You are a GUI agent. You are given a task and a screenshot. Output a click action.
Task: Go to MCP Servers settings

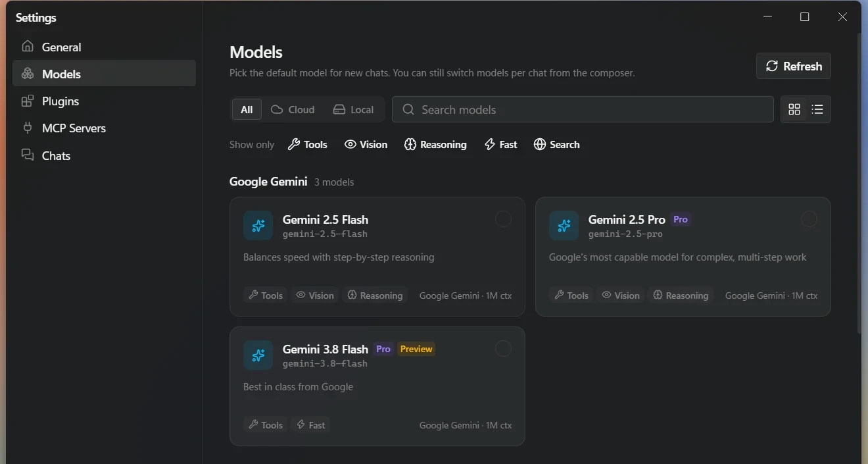tap(104, 128)
